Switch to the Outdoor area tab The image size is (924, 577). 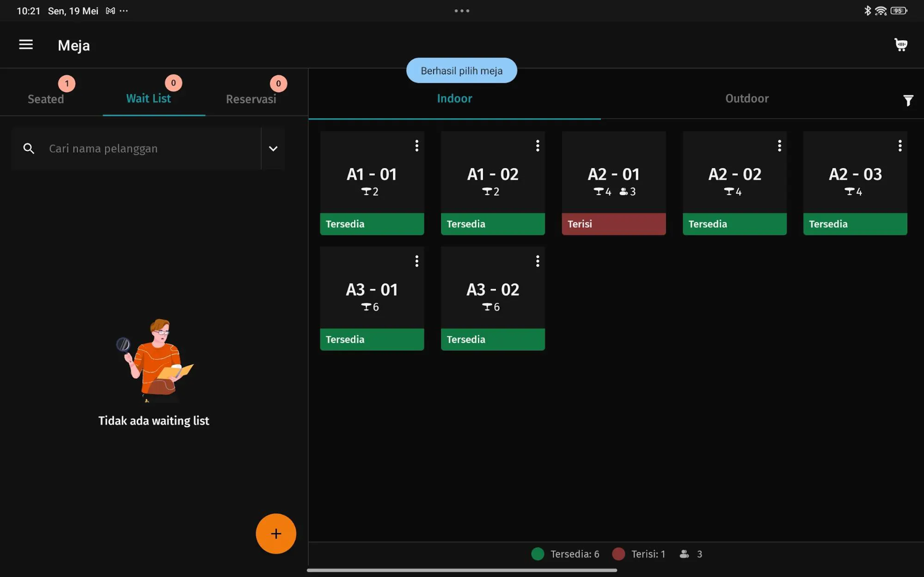(747, 98)
